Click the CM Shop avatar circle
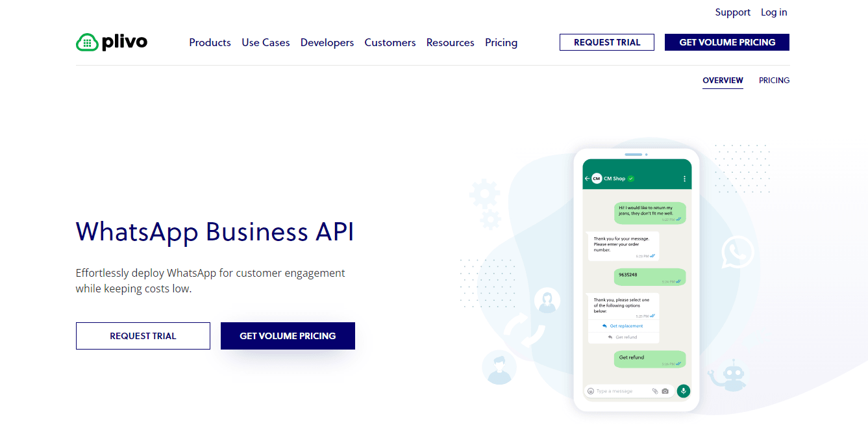The width and height of the screenshot is (868, 447). click(597, 179)
